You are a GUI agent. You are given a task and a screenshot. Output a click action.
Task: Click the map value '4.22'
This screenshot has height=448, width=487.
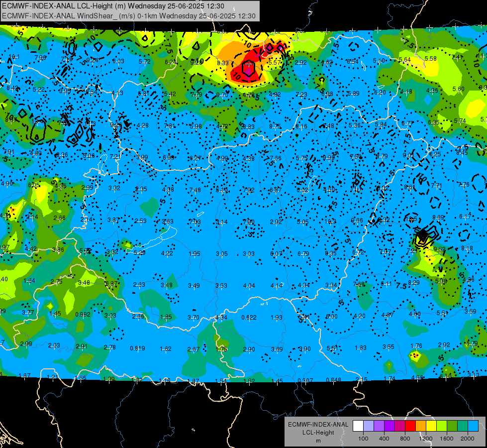(x=167, y=253)
